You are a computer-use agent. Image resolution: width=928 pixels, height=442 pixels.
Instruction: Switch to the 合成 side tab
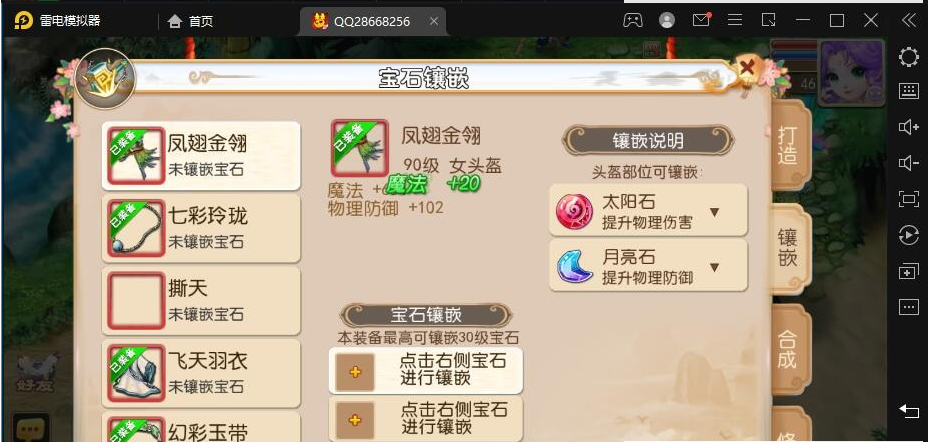pos(787,349)
